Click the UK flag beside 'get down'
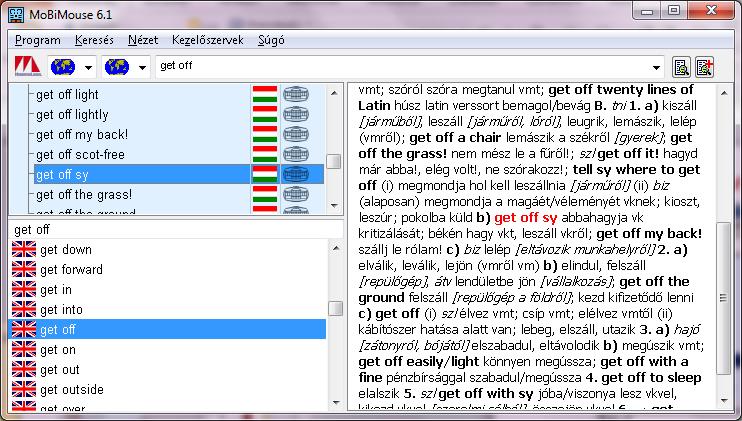The height and width of the screenshot is (421, 742). [24, 249]
